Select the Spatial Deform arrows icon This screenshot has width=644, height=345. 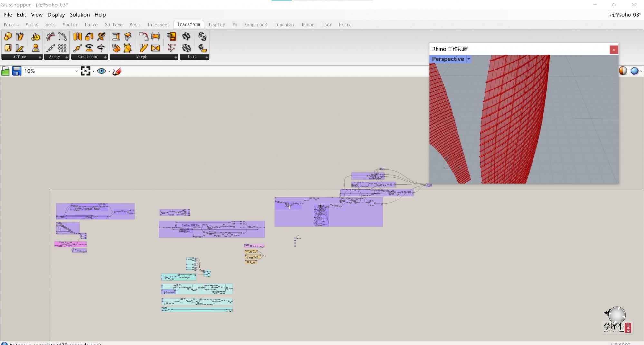(x=171, y=48)
